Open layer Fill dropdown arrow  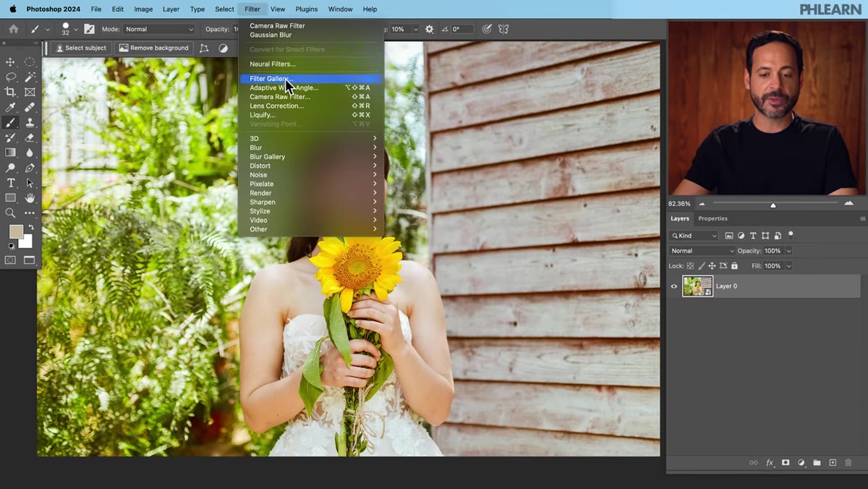(788, 266)
